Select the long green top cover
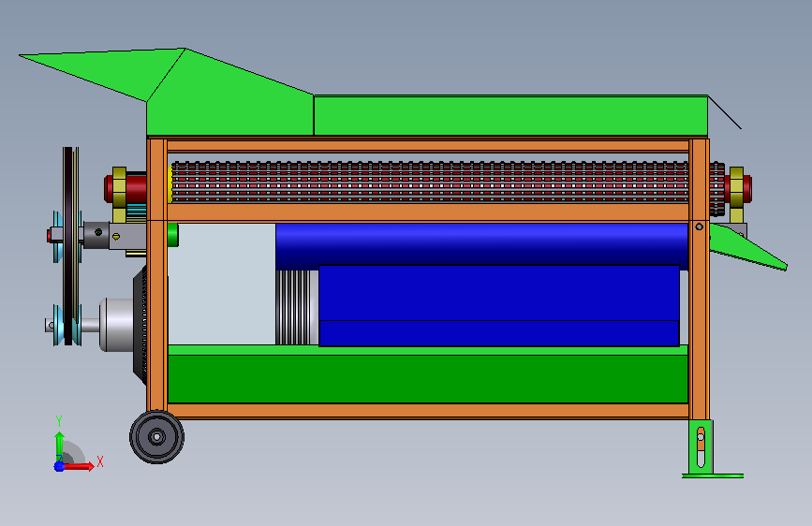The image size is (812, 526). (510, 116)
